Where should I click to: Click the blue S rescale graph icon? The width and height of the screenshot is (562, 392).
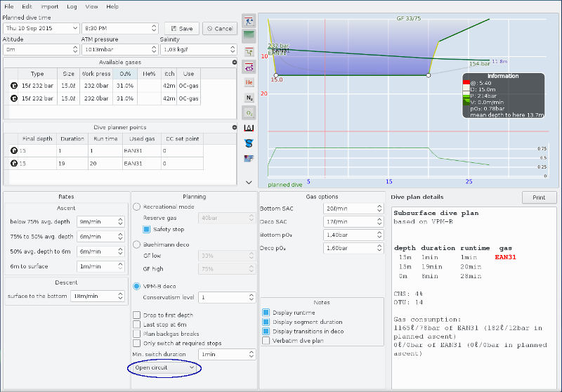pyautogui.click(x=249, y=143)
